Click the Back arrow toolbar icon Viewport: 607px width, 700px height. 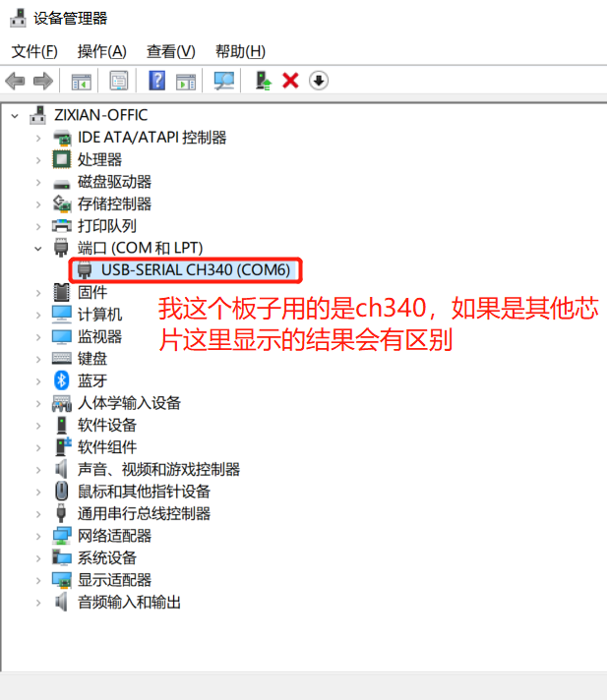15,81
